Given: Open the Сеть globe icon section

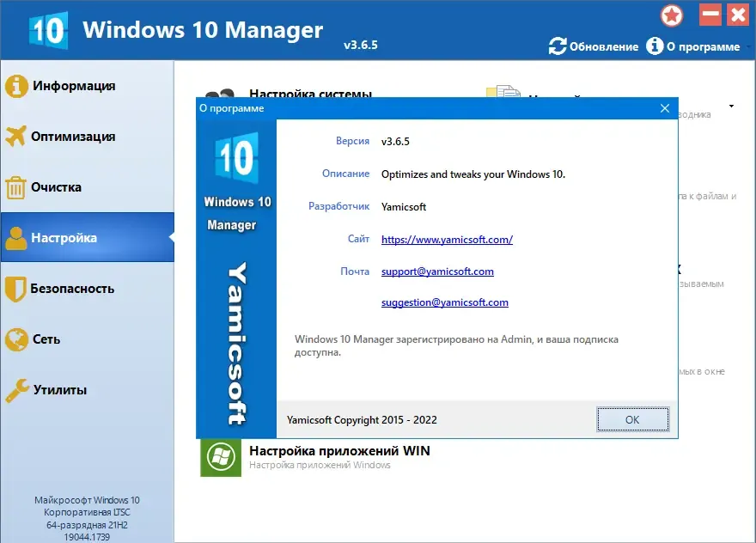Looking at the screenshot, I should tap(16, 339).
